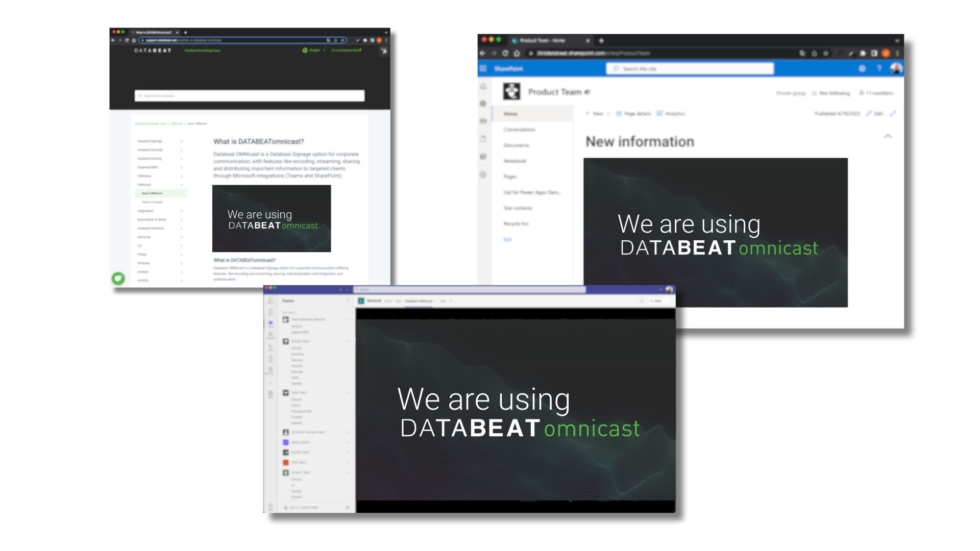Screen dimensions: 980x551
Task: Select the SharePoint Documents menu item
Action: point(516,145)
